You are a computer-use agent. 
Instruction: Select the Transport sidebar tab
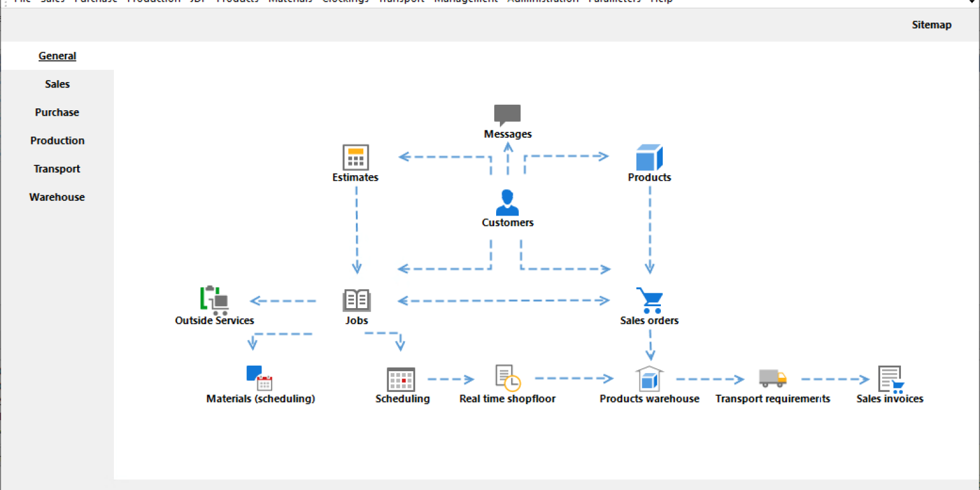(x=58, y=168)
